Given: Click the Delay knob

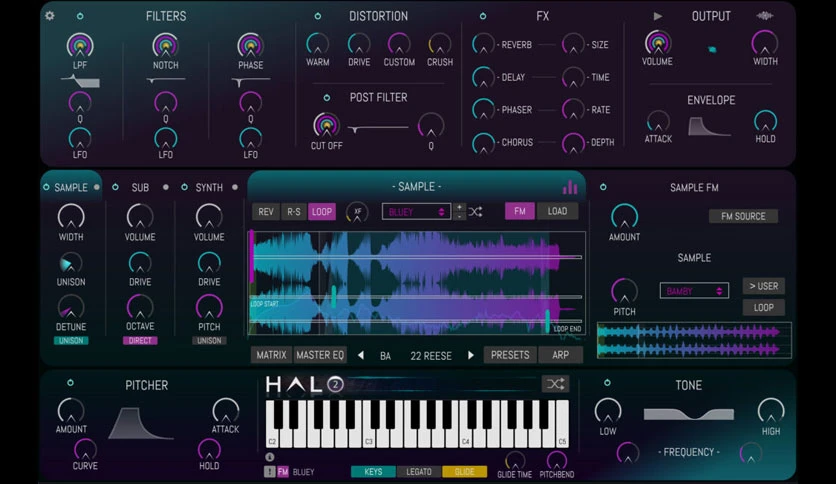Looking at the screenshot, I should [483, 77].
